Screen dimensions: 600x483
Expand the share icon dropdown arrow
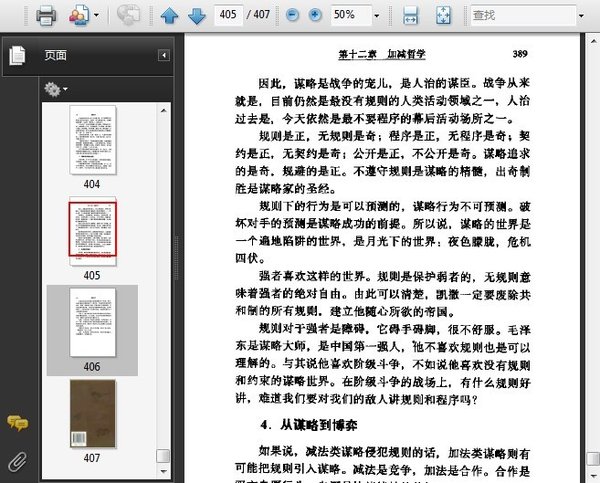coord(96,16)
